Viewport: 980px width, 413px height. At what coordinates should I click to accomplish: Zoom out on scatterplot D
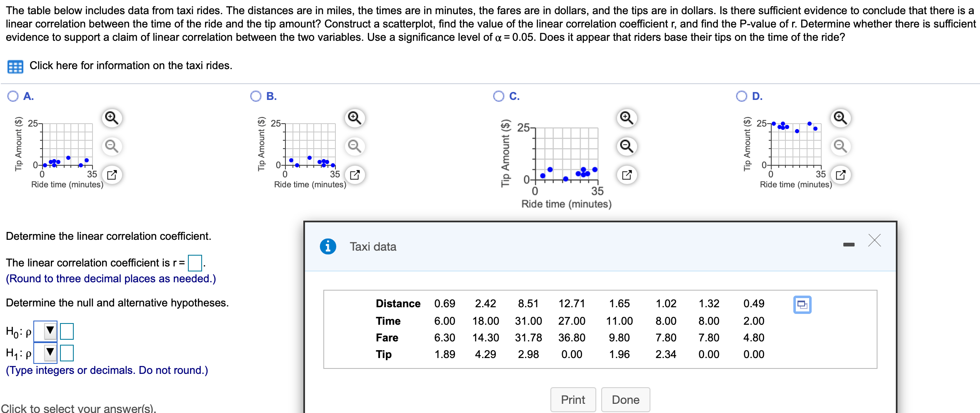pos(840,146)
